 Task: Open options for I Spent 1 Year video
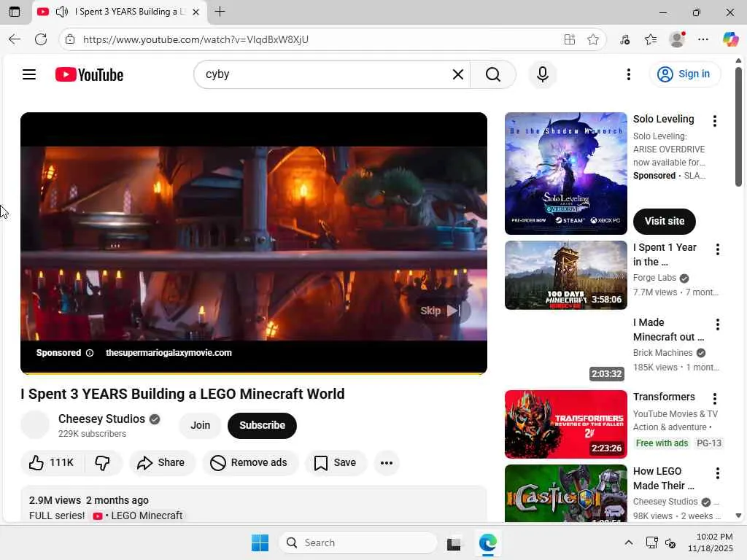click(x=717, y=249)
